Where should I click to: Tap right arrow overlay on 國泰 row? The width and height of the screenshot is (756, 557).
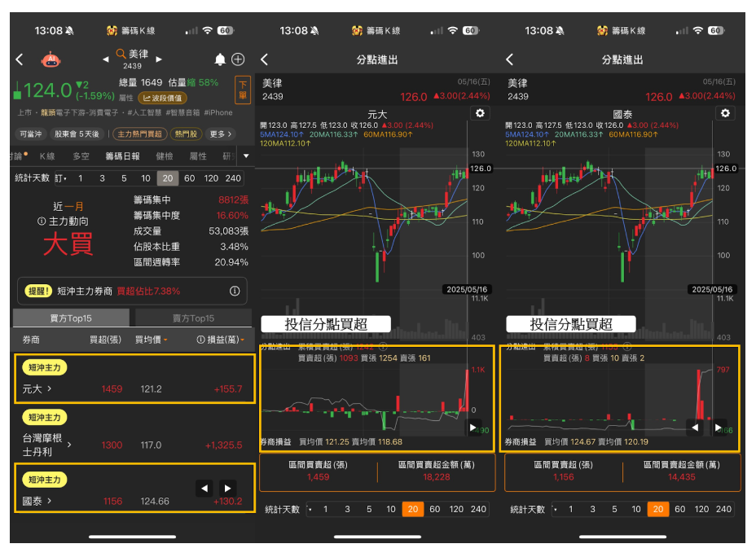coord(227,488)
